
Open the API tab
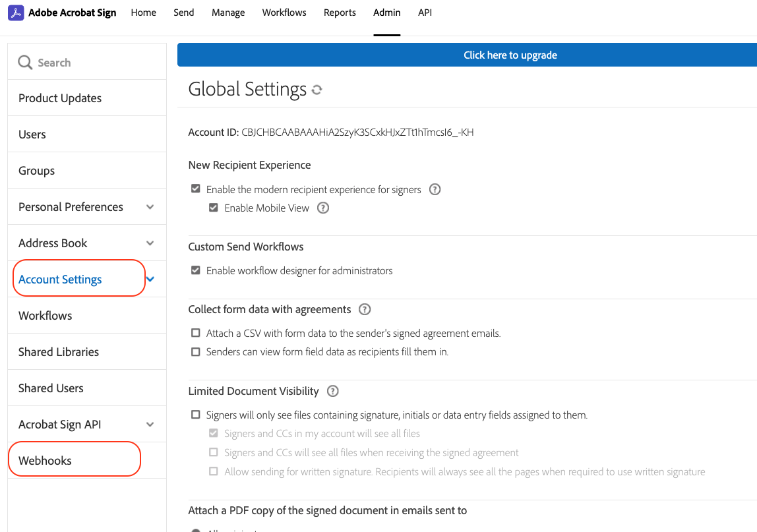(x=425, y=13)
